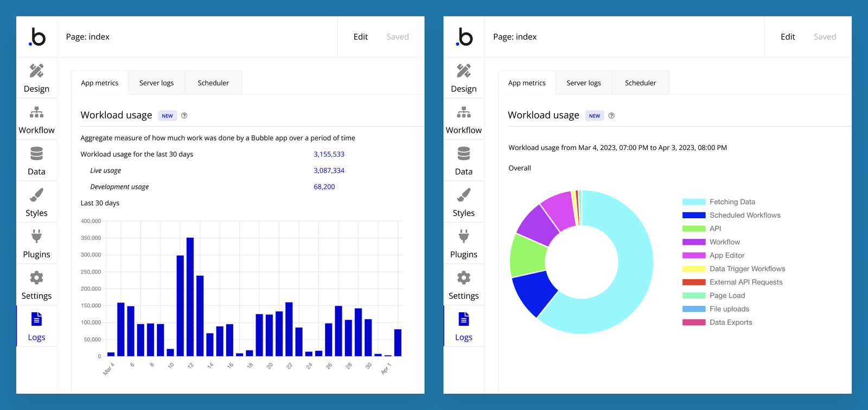
Task: Click the tallest bar in the usage chart
Action: (190, 297)
